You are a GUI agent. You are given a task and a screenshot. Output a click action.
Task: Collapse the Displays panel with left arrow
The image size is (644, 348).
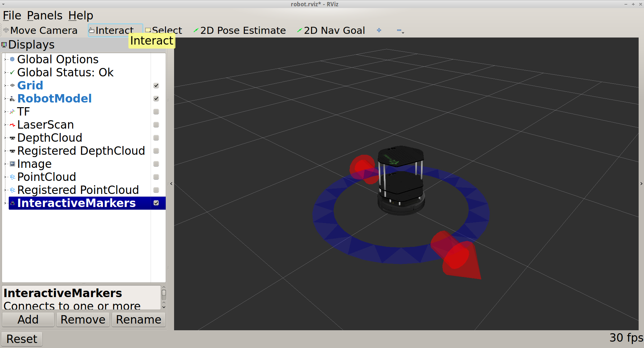pyautogui.click(x=171, y=184)
